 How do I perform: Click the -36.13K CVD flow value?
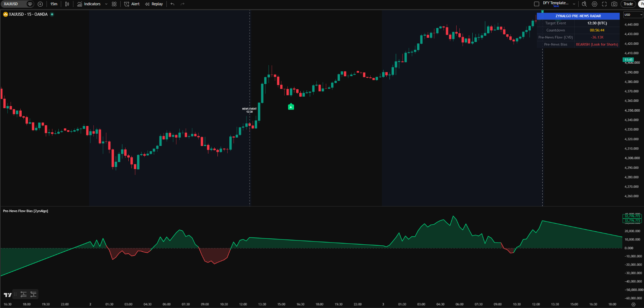pos(597,37)
